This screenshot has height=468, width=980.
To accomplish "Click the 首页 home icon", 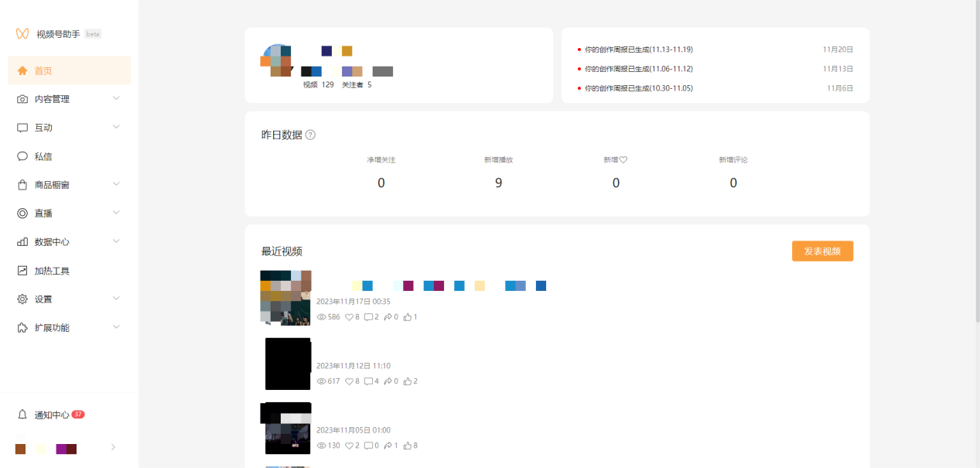I will [x=22, y=70].
